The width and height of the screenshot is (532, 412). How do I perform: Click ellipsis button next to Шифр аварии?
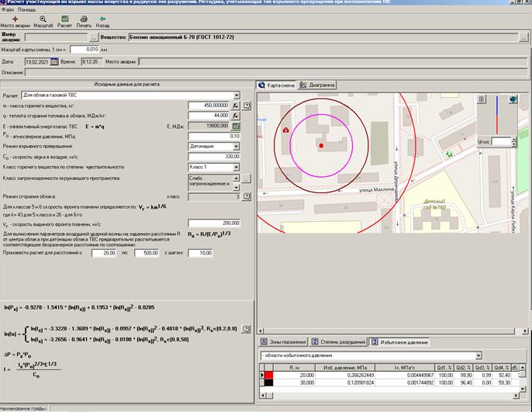click(93, 36)
